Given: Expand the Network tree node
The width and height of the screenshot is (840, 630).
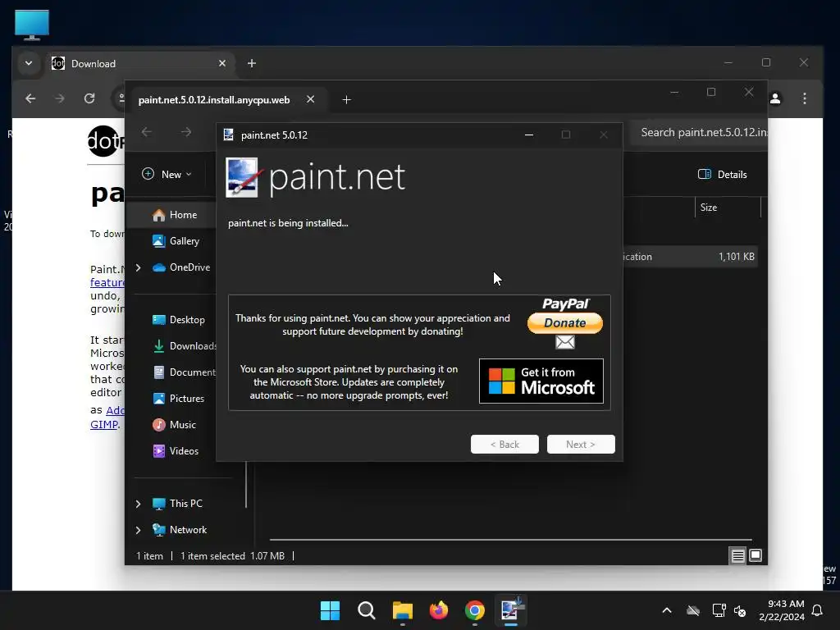Looking at the screenshot, I should (138, 530).
